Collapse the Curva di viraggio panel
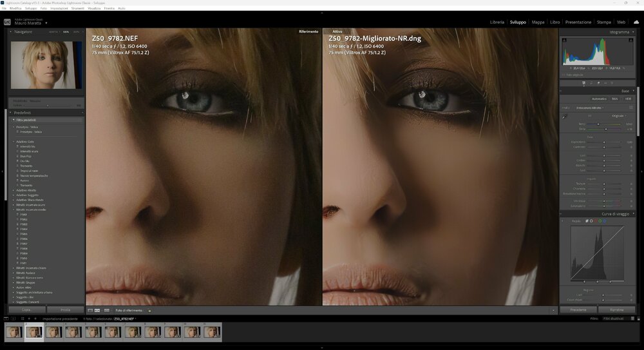644x350 pixels. (x=633, y=214)
